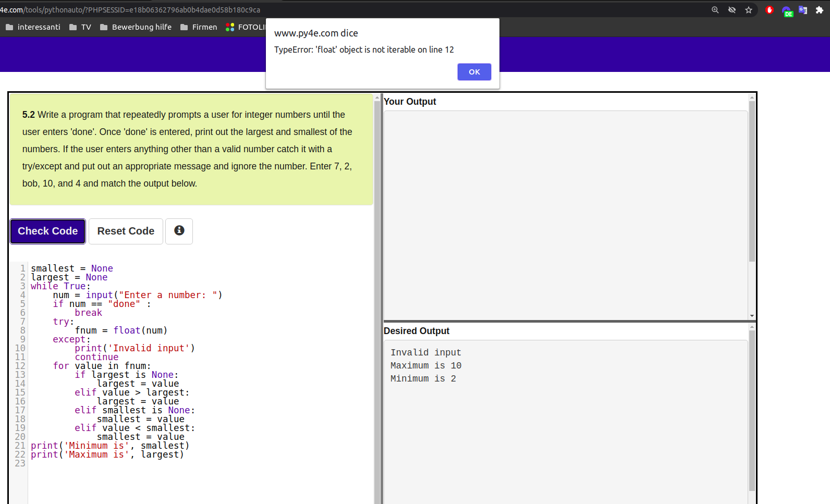Click code line 'if num == "done" :'
Viewport: 830px width, 504px height.
(102, 304)
